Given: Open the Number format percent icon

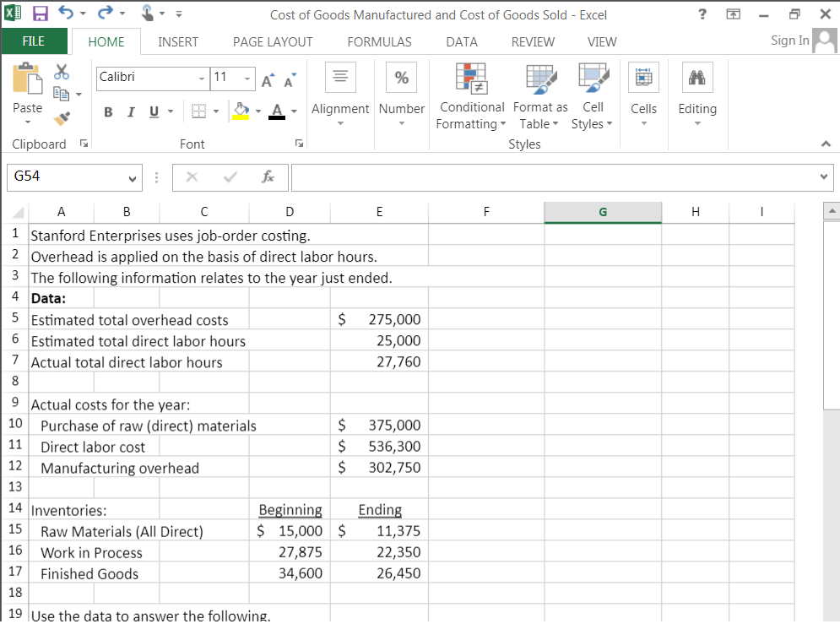Looking at the screenshot, I should (401, 77).
